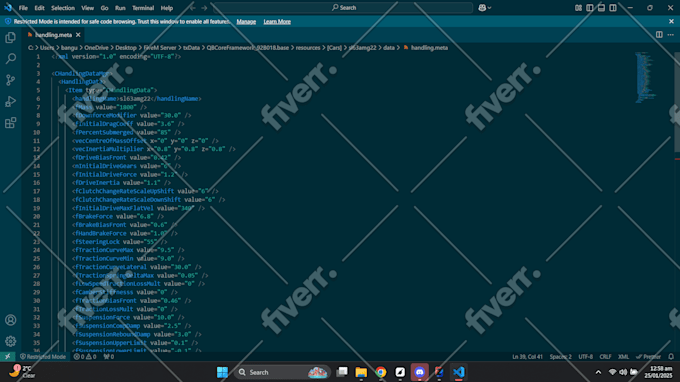Image resolution: width=680 pixels, height=382 pixels.
Task: Open Copilot dropdown chevron in title bar
Action: (x=490, y=8)
